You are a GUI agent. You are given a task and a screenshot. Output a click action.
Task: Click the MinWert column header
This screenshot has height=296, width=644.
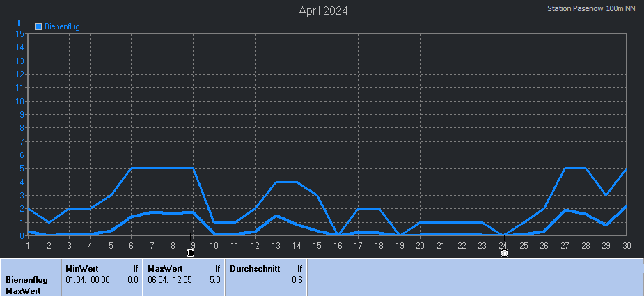click(x=81, y=269)
